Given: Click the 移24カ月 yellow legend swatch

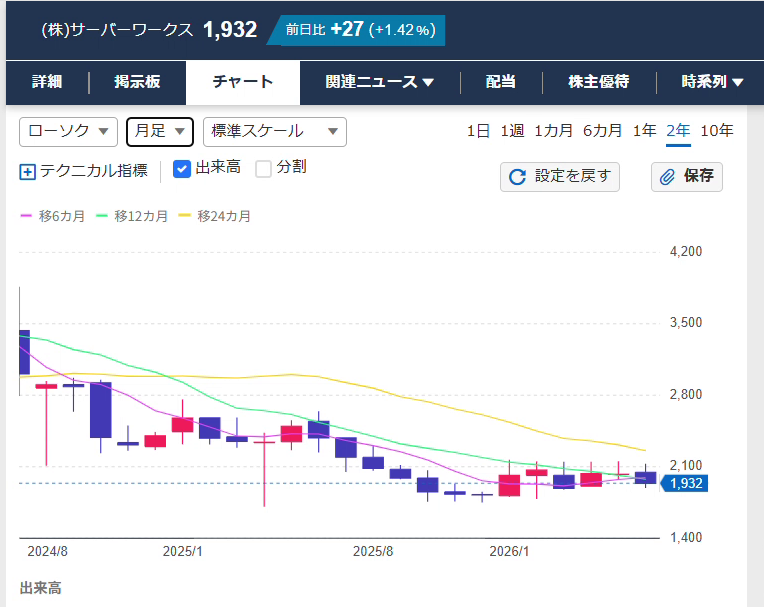Looking at the screenshot, I should (185, 216).
